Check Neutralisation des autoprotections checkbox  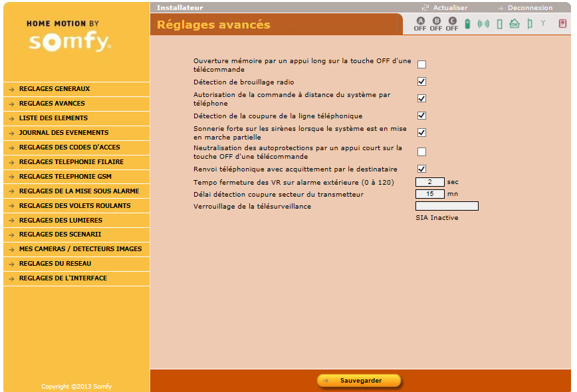tap(421, 152)
